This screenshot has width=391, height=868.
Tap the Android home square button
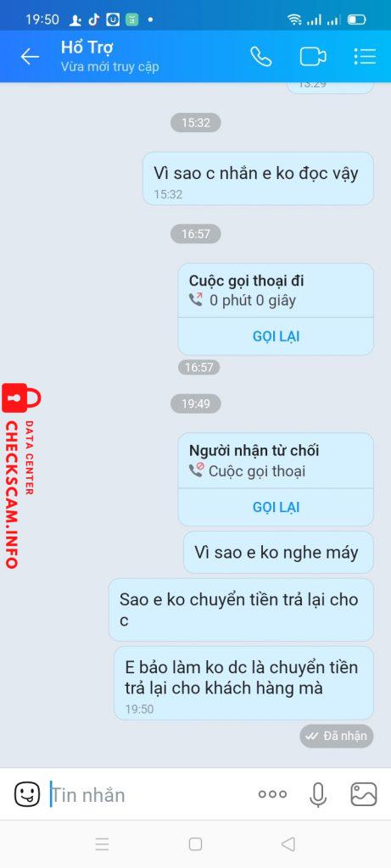tap(195, 844)
